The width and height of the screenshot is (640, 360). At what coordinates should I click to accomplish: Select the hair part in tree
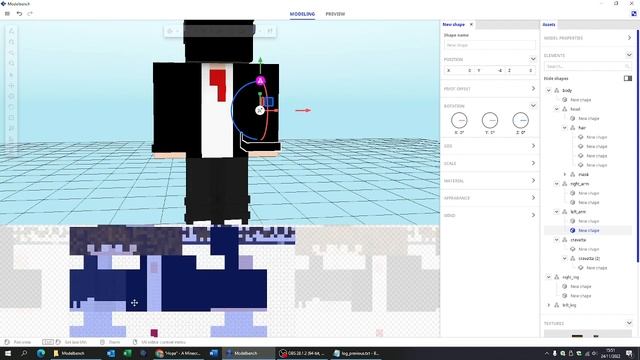click(x=582, y=128)
